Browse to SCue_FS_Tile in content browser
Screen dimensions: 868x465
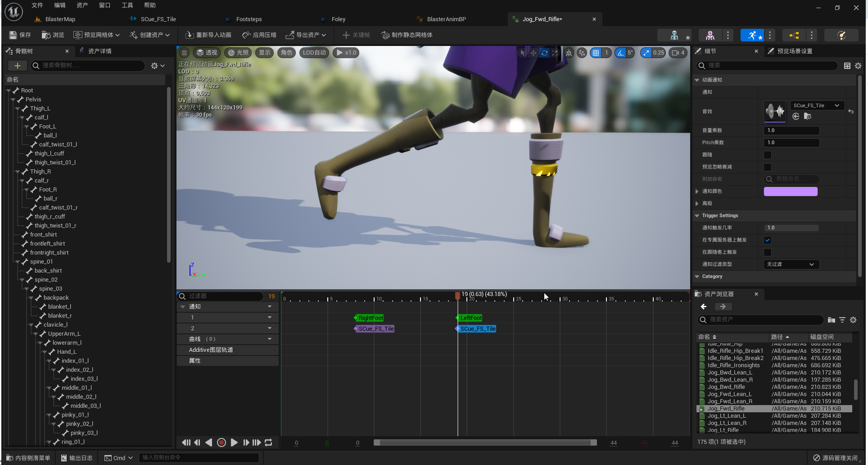808,117
